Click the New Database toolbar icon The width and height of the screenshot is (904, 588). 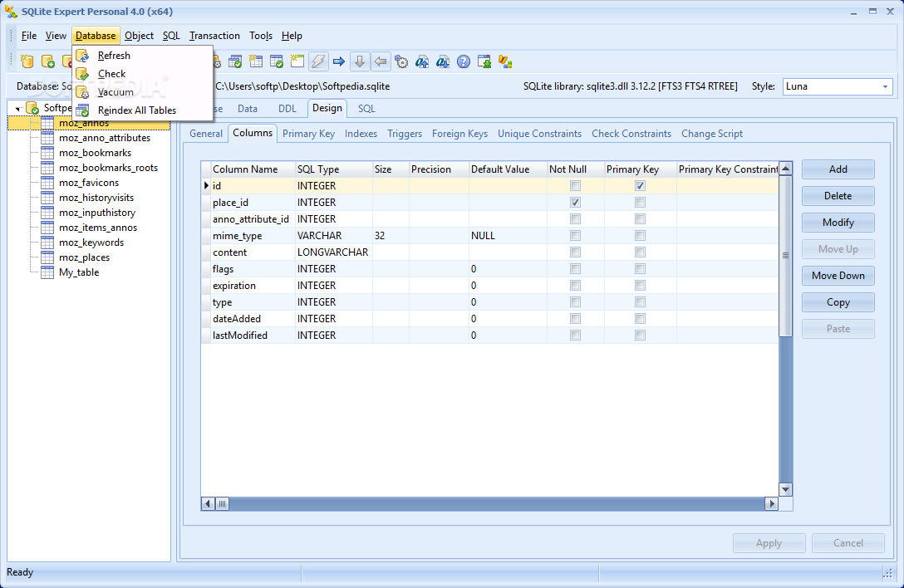coord(27,61)
